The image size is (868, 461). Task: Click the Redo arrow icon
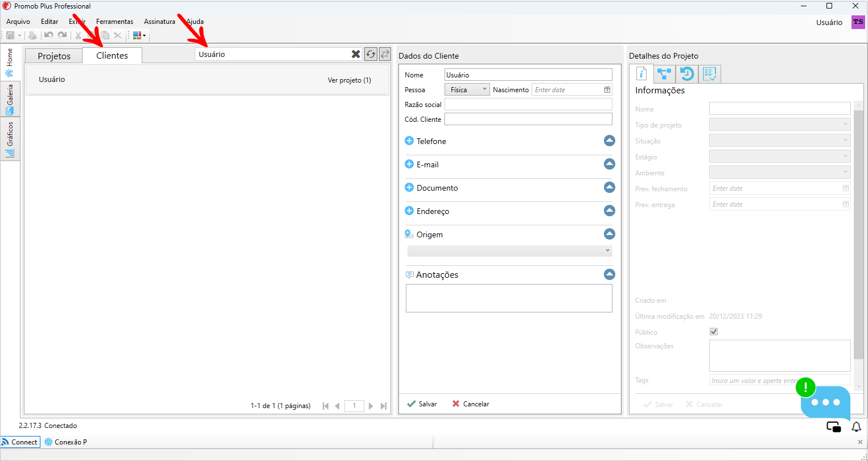[x=62, y=35]
